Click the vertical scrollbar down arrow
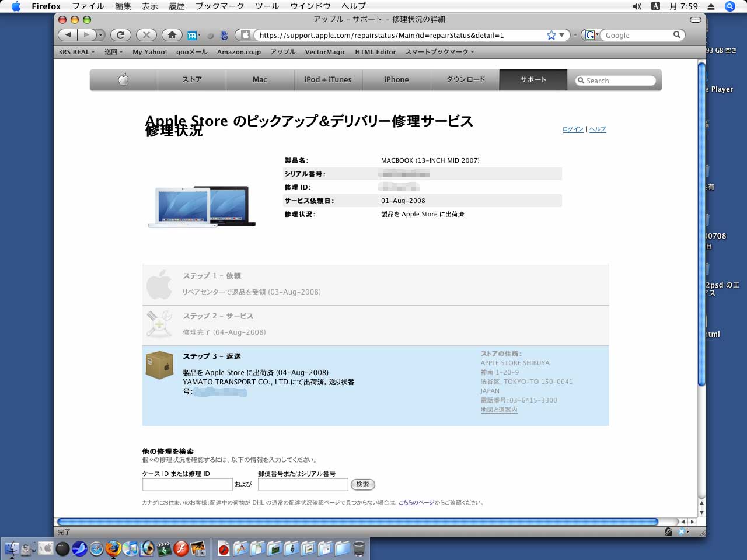 coord(701,513)
